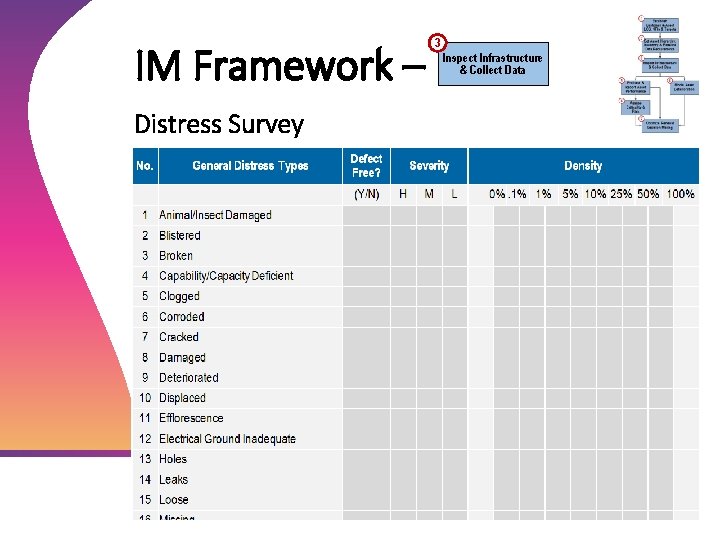Viewport: 720px width, 540px height.
Task: Open the flowchart thumbnail diagram
Action: tap(659, 74)
